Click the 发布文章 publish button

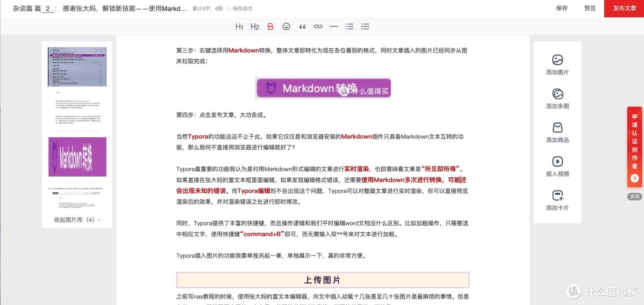click(624, 8)
